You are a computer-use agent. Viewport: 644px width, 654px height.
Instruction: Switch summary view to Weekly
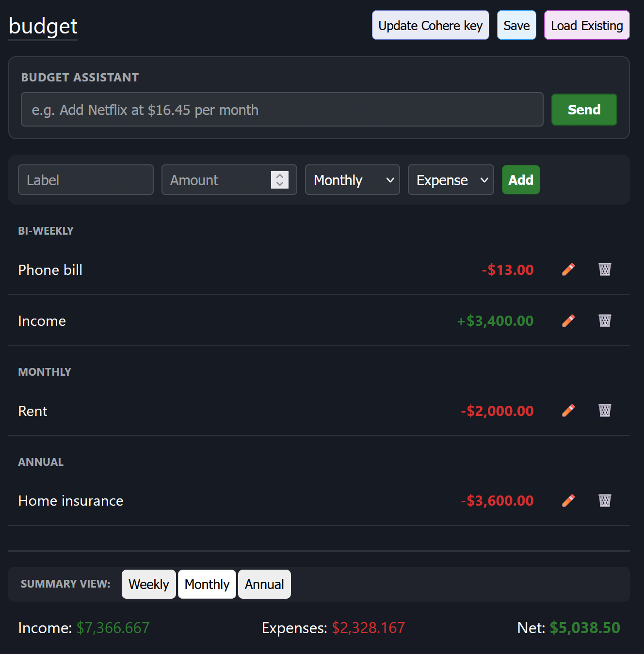click(149, 584)
